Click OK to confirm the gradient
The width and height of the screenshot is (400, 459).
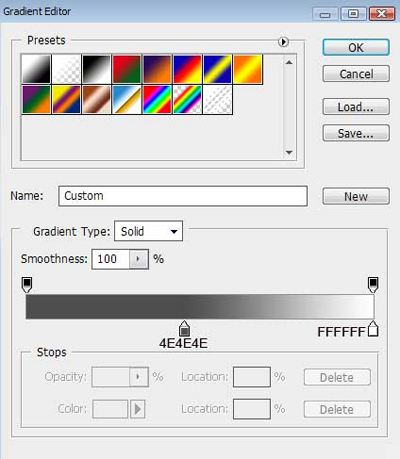356,48
